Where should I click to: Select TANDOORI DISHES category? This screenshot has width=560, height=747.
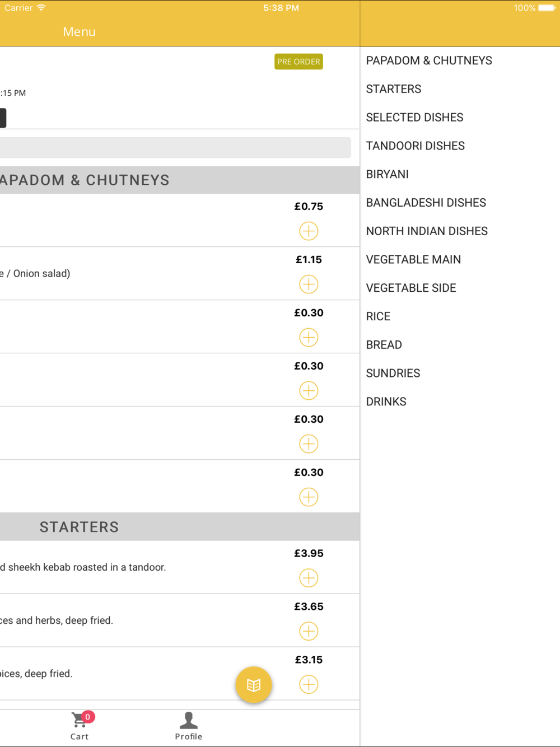[x=416, y=146]
